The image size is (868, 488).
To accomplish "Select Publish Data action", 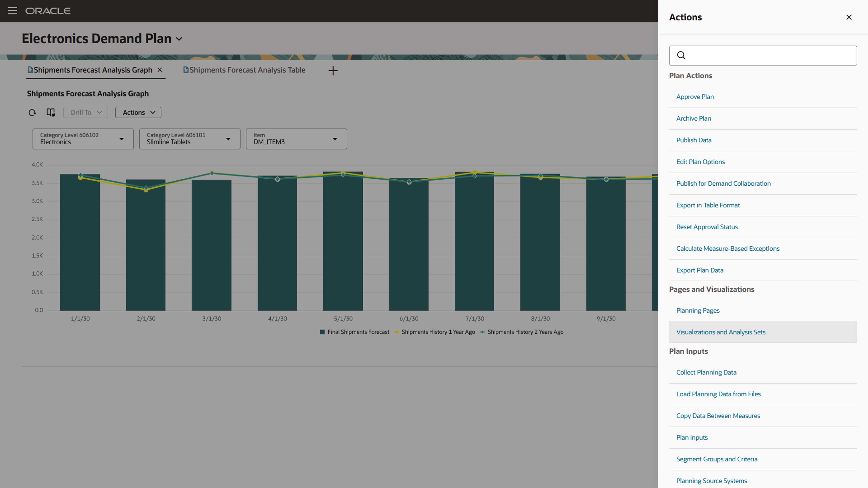I will tap(694, 140).
